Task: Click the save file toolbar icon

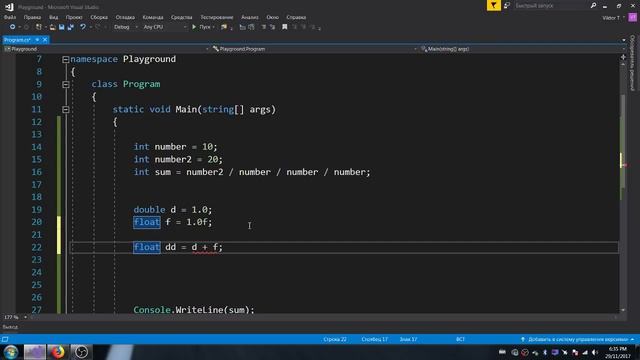Action: (x=62, y=27)
